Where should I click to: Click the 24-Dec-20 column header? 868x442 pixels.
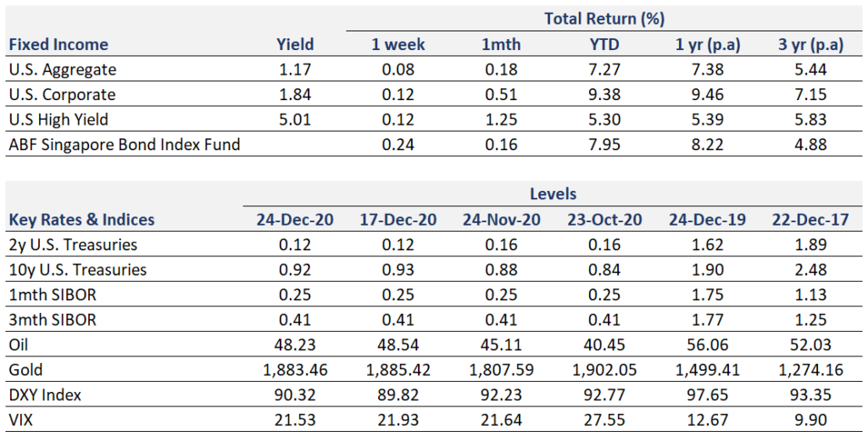coord(295,220)
